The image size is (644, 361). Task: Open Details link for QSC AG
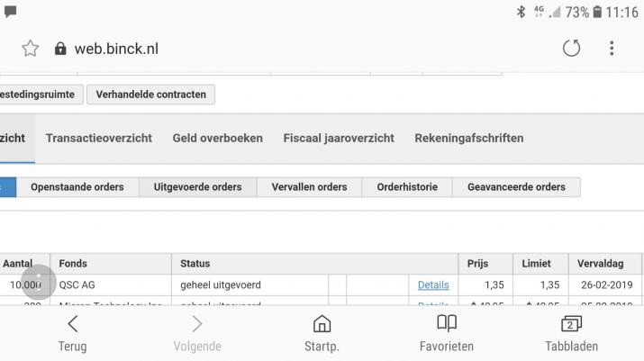pyautogui.click(x=433, y=285)
